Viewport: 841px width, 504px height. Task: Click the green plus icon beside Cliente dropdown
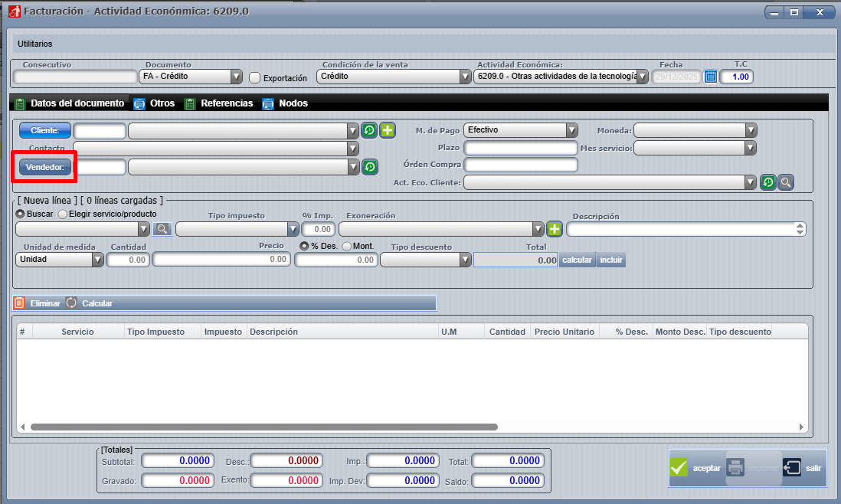tap(387, 130)
